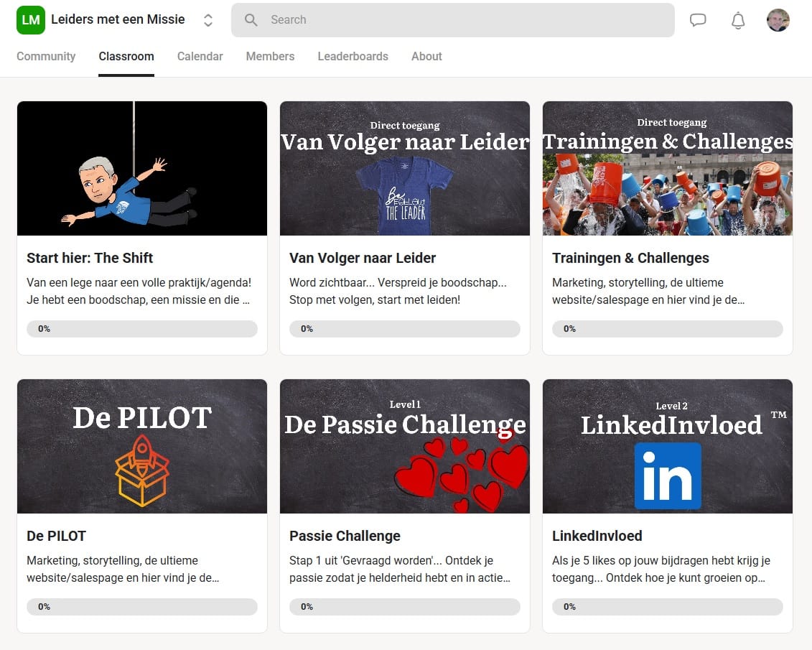Click the Trainingen & Challenges progress bar

point(667,329)
